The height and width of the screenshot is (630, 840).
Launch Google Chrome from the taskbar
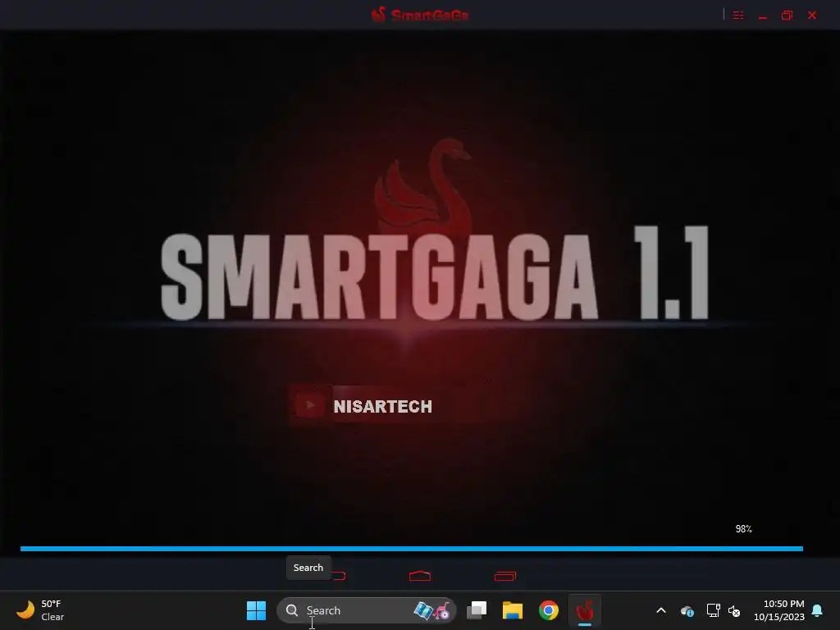pyautogui.click(x=549, y=610)
